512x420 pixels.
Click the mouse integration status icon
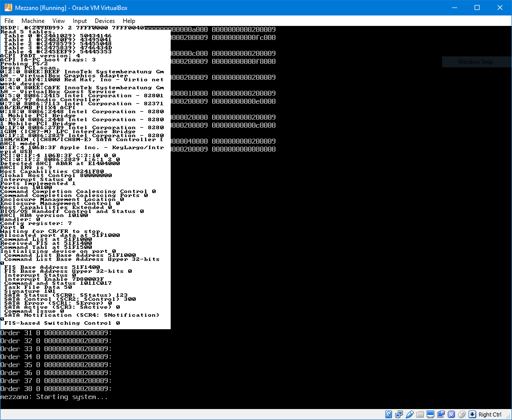tap(462, 415)
